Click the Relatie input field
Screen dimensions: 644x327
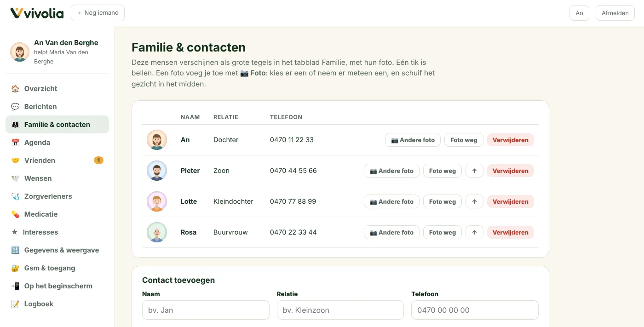click(x=340, y=310)
